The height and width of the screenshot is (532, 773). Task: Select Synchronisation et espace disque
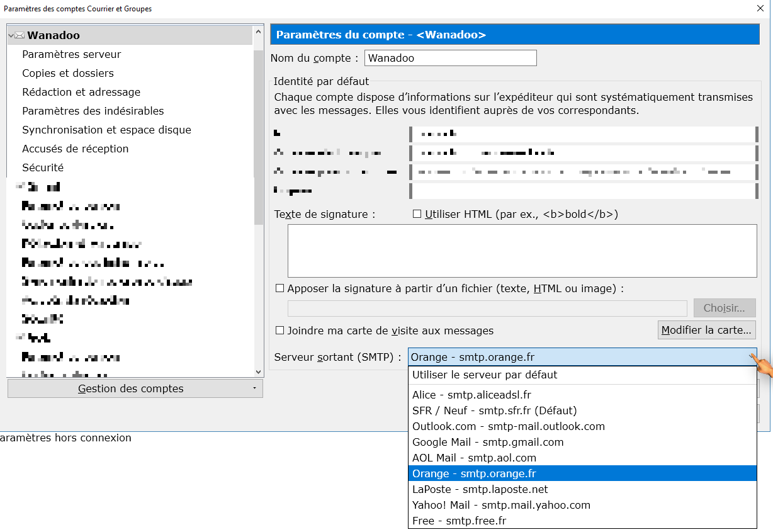coord(106,130)
